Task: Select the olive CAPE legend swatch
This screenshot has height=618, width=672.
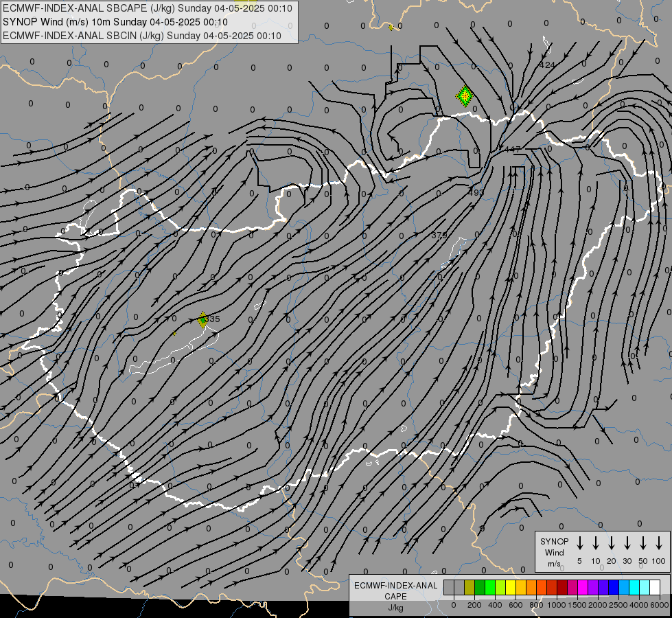Action: coord(470,587)
